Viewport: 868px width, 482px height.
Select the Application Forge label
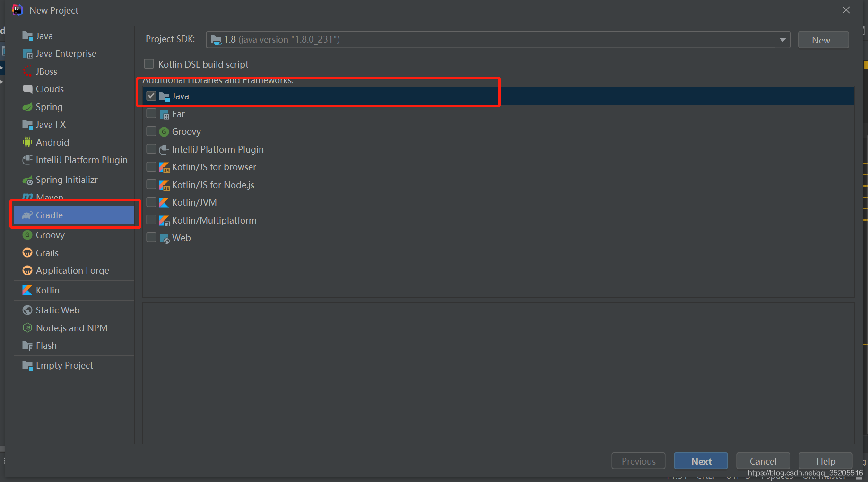(72, 270)
